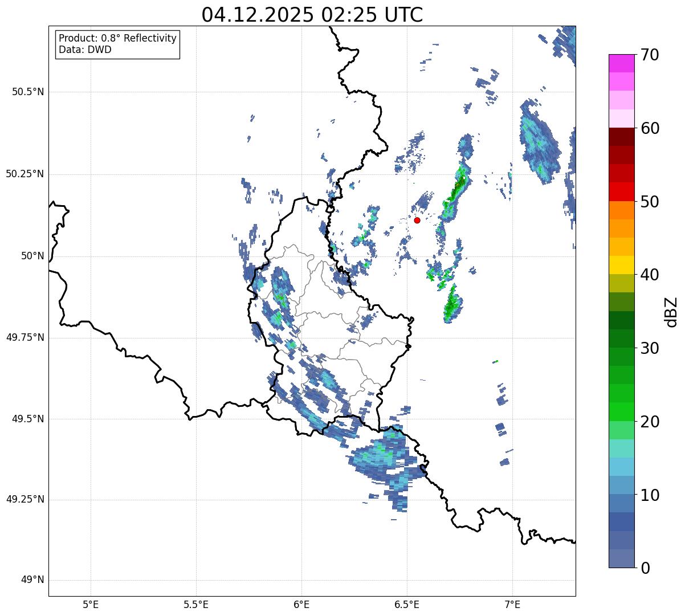Click the 50.25°N latitude label
685x616 pixels.
(x=25, y=174)
